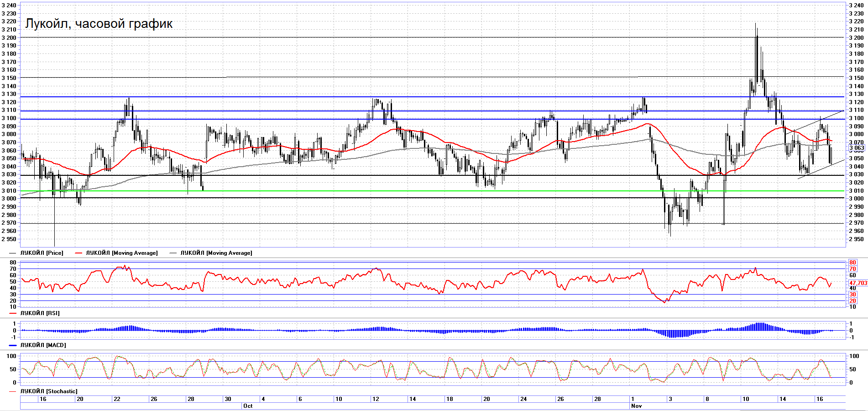
Task: Click date label "22" on the time axis
Action: [x=117, y=399]
